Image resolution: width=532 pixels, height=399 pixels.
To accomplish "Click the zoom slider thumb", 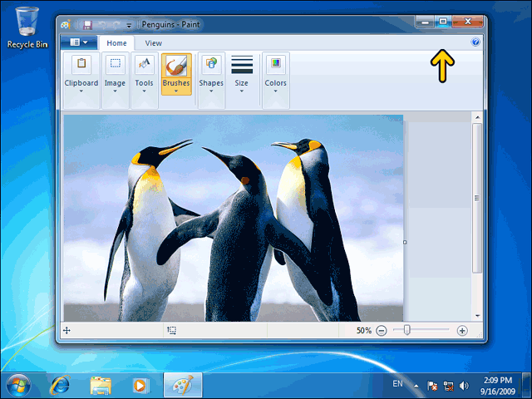I will coord(406,330).
